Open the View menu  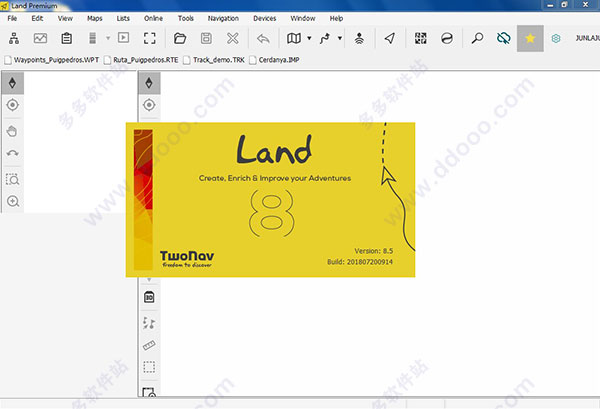[x=65, y=18]
